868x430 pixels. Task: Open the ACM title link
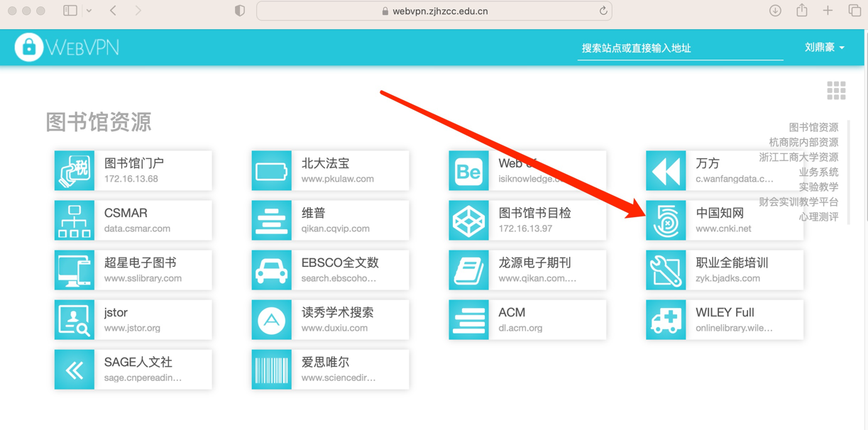coord(512,312)
